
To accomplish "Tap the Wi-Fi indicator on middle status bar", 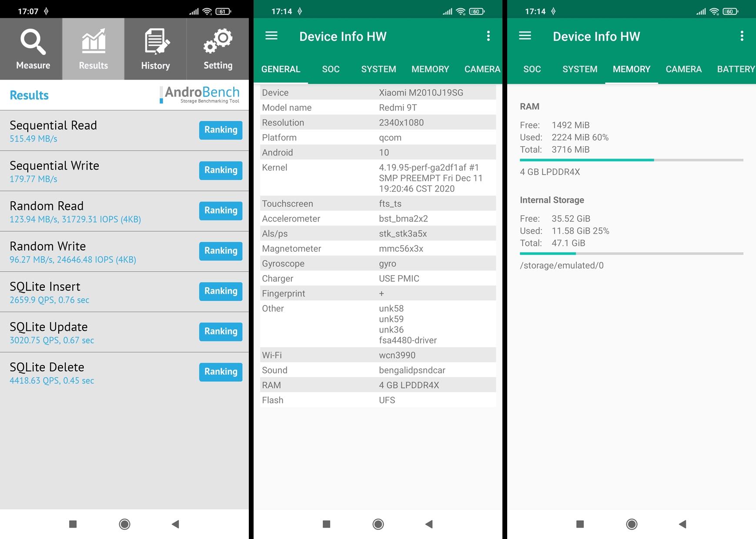I will [x=461, y=11].
